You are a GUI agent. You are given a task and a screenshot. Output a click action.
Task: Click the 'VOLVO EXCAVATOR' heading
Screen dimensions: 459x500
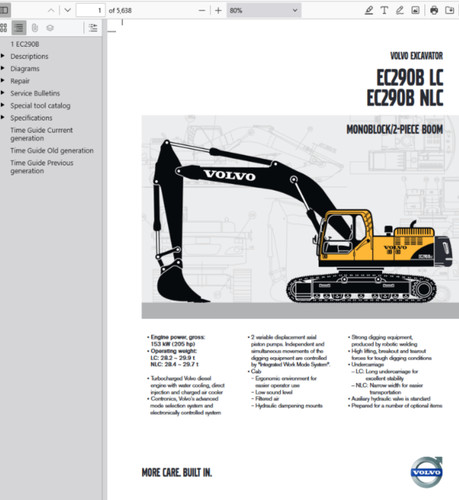point(417,56)
